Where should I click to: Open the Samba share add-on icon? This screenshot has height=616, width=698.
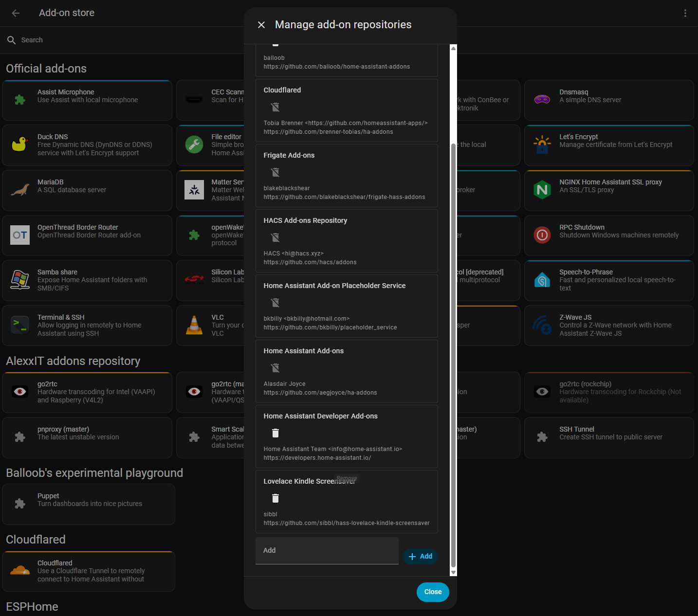tap(20, 280)
